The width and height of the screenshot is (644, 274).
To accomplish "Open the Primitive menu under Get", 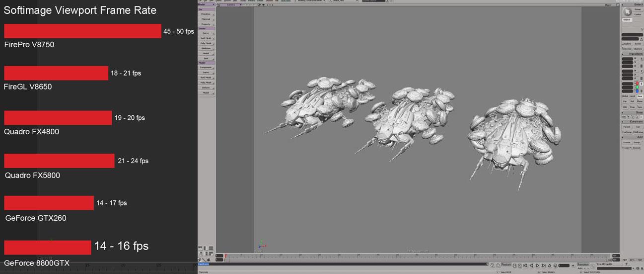I will click(206, 14).
